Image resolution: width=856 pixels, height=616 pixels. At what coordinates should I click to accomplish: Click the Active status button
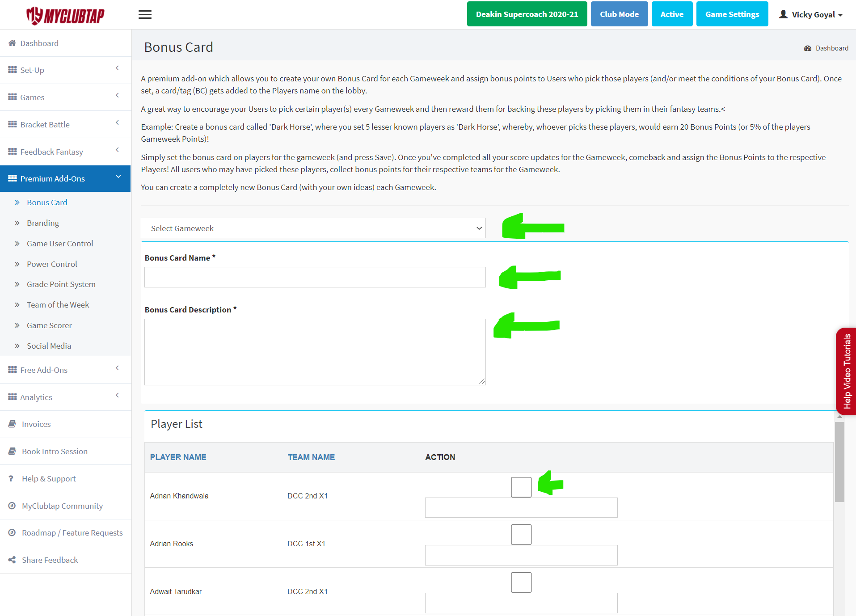(x=672, y=14)
